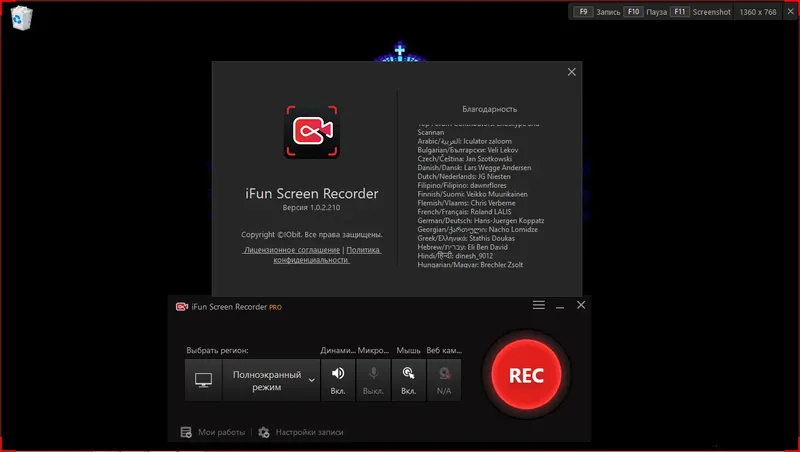Click the Greek credit line with Stathis Doukas
This screenshot has width=800, height=452.
pyautogui.click(x=466, y=238)
